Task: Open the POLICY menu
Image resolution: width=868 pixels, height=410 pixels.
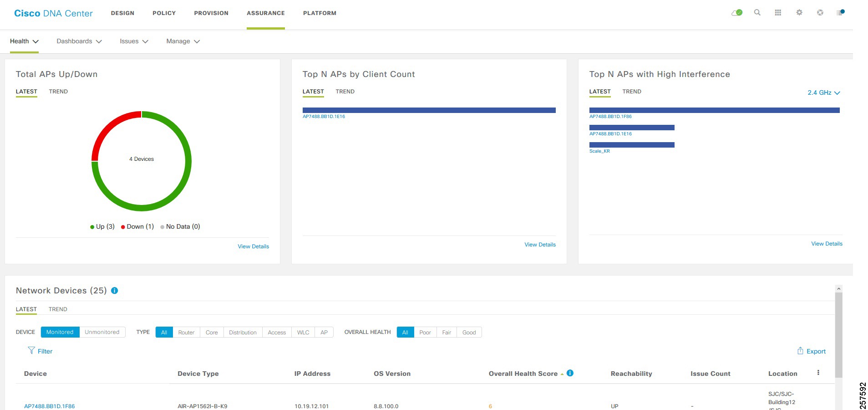Action: point(164,13)
